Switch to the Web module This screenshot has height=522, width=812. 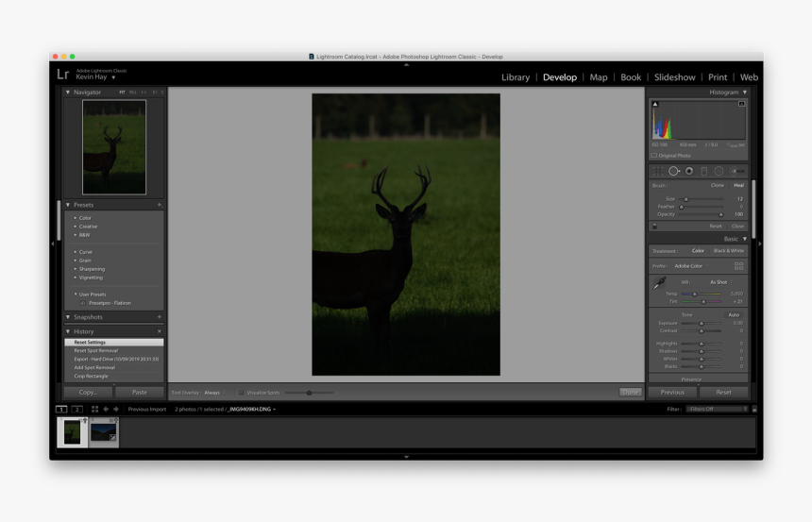tap(749, 77)
